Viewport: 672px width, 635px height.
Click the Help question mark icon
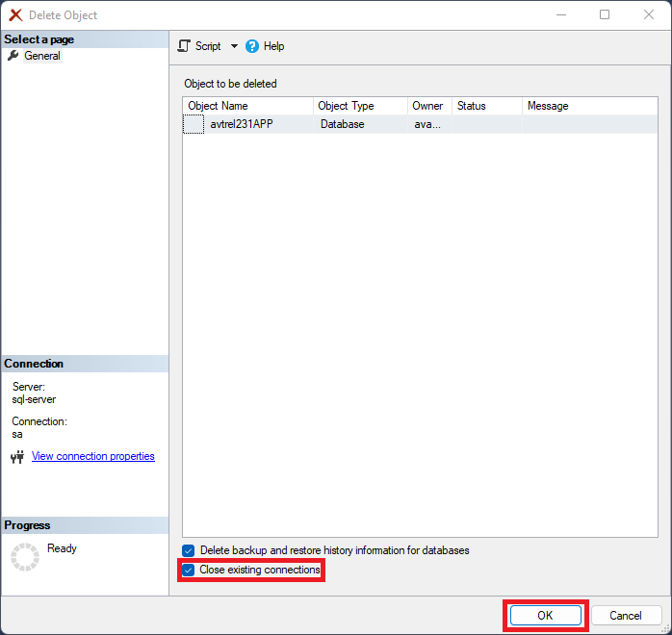coord(252,46)
